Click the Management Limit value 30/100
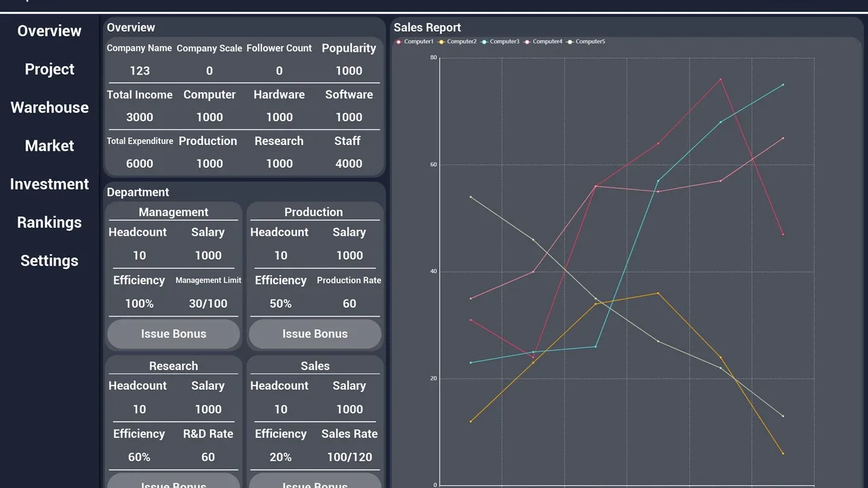 (x=208, y=304)
